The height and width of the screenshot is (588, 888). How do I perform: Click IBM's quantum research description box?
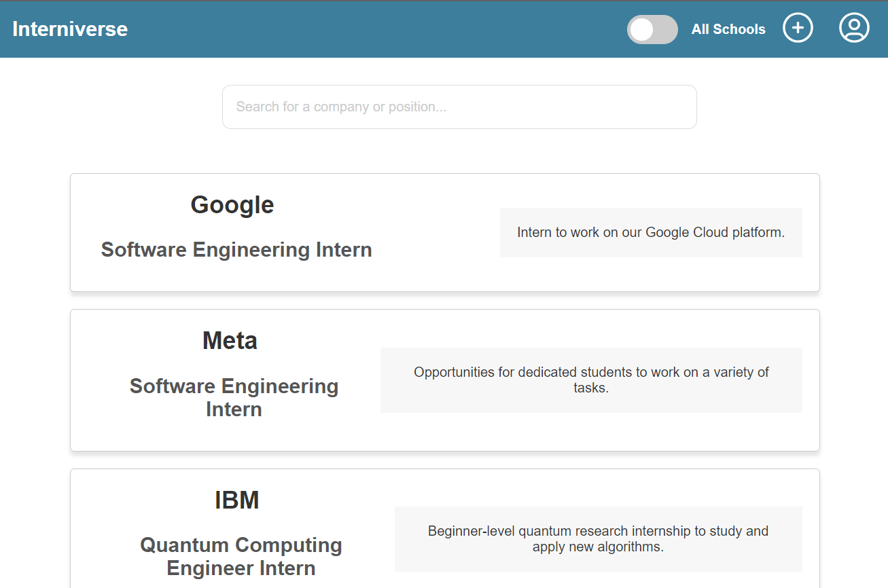[x=598, y=539]
